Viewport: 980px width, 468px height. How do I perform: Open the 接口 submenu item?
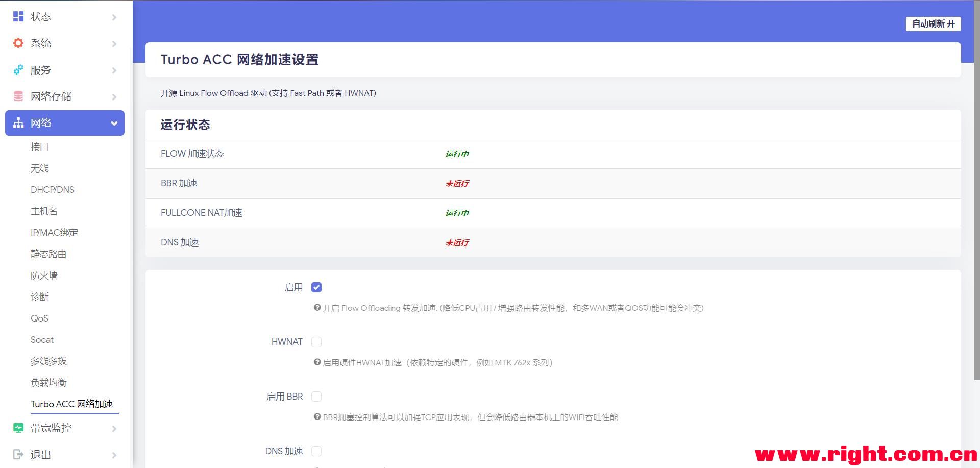[x=39, y=147]
